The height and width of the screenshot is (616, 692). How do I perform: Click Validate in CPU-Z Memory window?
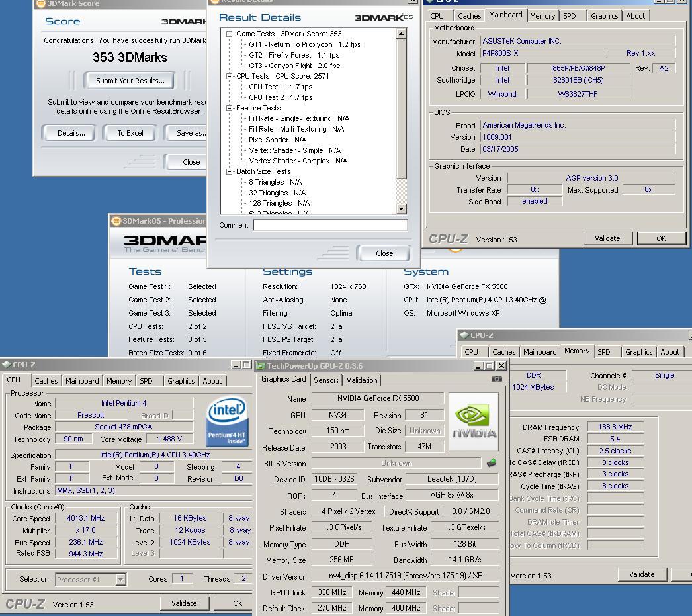642,574
